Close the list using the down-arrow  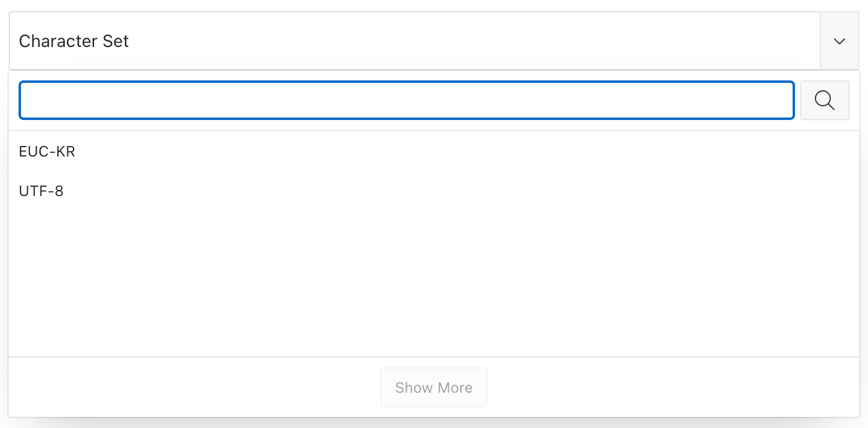839,41
